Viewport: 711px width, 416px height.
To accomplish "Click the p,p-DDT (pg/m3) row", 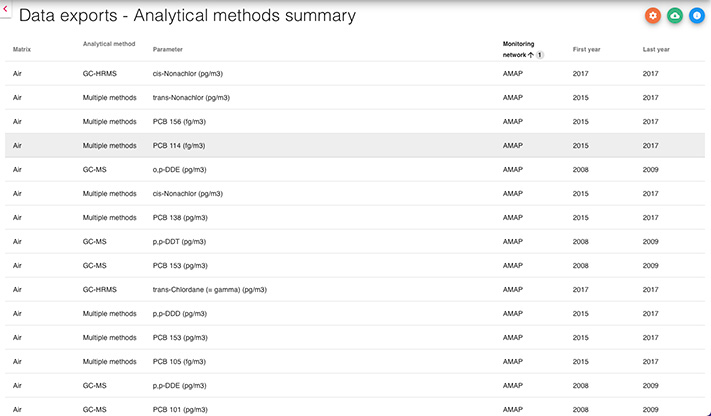I will (x=355, y=241).
